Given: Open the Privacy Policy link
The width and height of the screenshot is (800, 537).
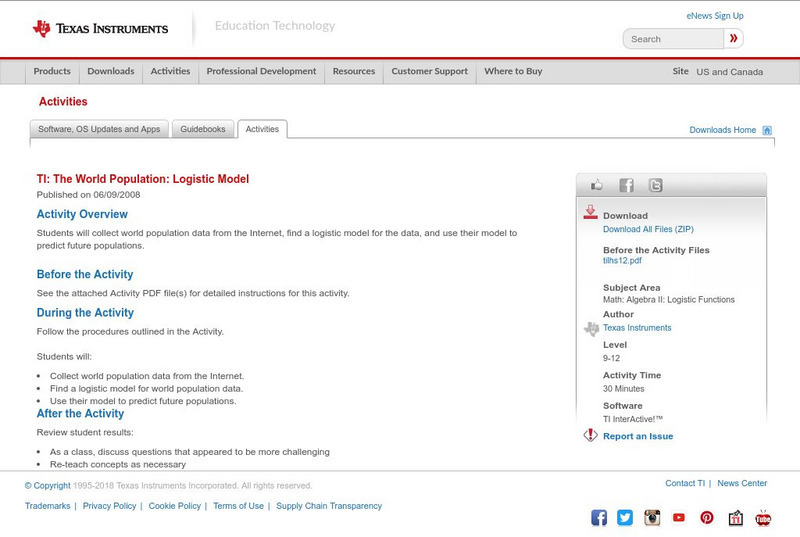Looking at the screenshot, I should click(x=109, y=506).
